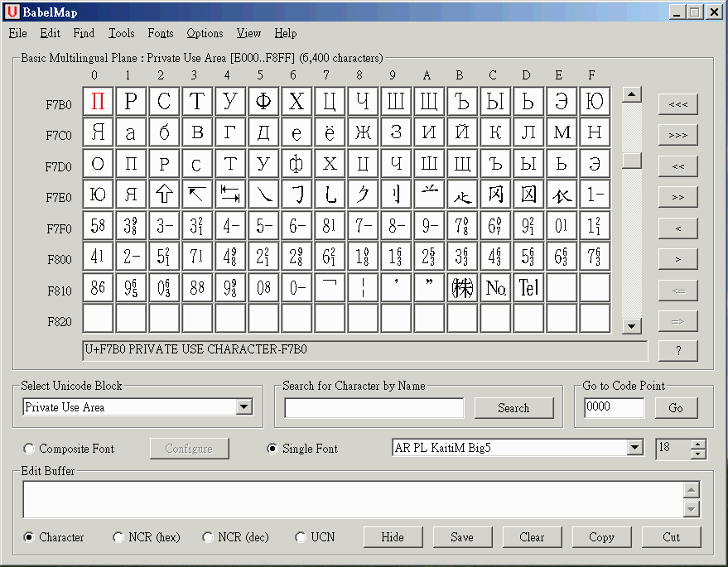Click the Go to Code Point field

(614, 408)
